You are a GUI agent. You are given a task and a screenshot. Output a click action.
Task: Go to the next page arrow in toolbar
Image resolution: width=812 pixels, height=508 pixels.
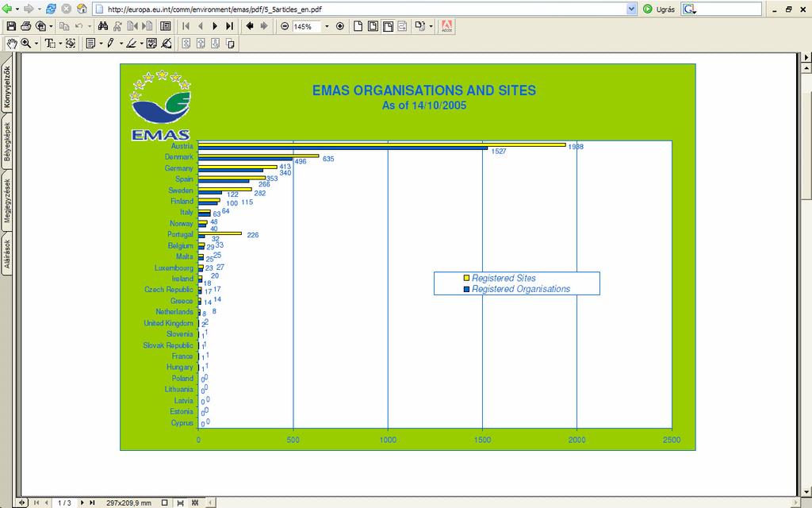215,26
